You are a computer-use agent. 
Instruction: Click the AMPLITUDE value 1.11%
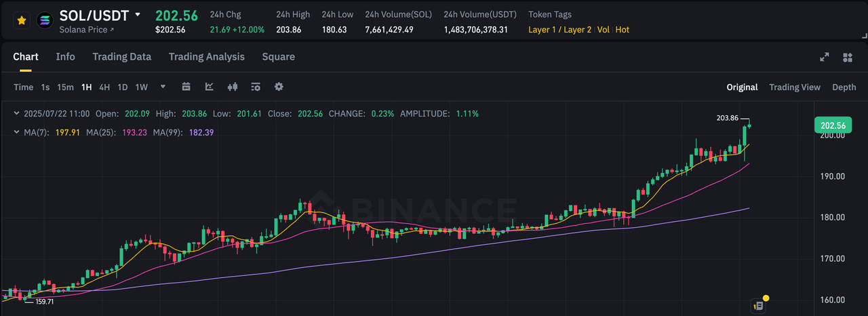(x=467, y=113)
